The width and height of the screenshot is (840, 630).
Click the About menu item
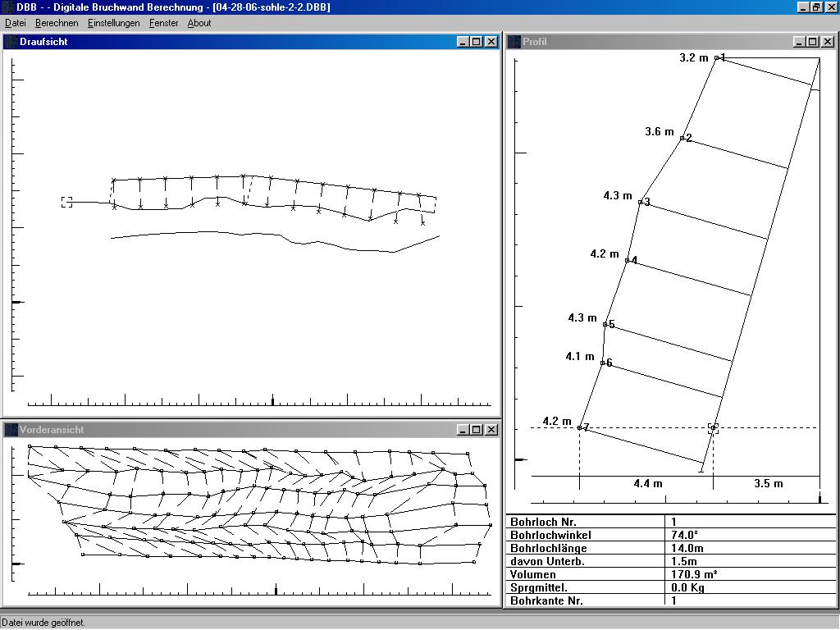pos(199,23)
